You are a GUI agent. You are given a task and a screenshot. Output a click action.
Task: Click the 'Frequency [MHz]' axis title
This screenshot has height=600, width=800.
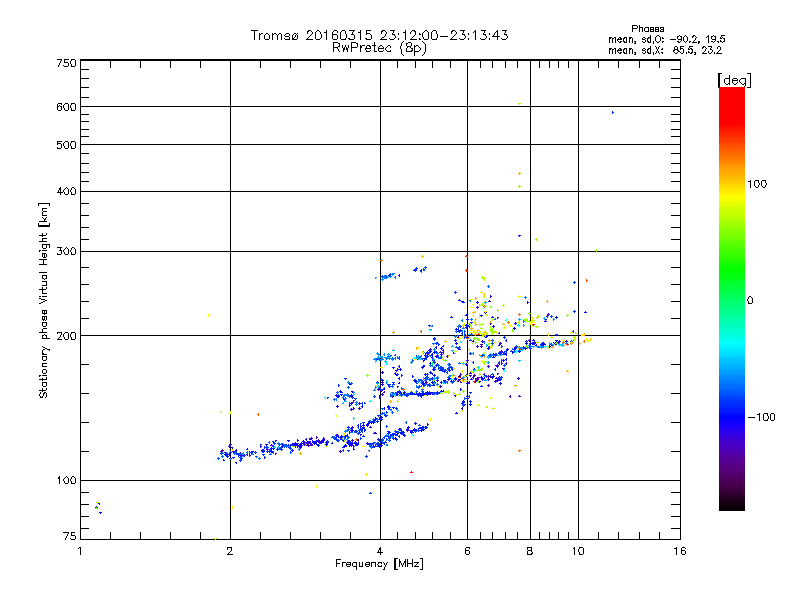[x=379, y=564]
